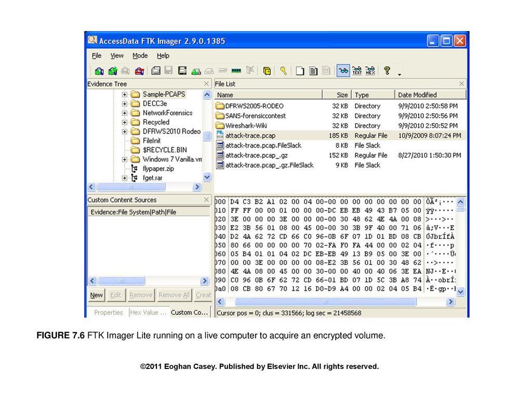Click the blank page Export Files icon
The width and height of the screenshot is (532, 399).
coord(300,71)
